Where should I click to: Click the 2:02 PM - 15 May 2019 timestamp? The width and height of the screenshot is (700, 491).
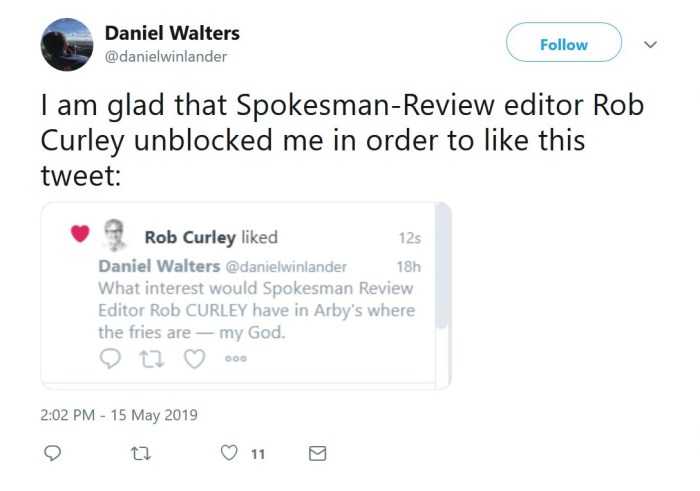pyautogui.click(x=120, y=414)
